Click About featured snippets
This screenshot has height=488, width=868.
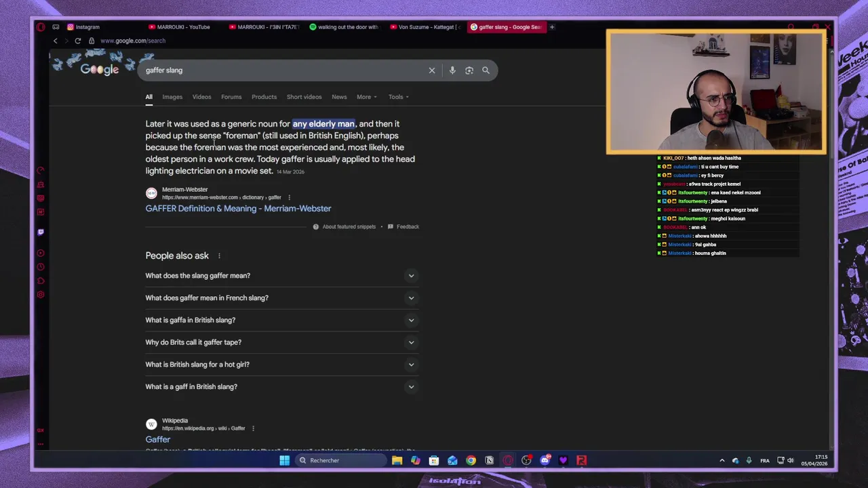click(x=344, y=227)
